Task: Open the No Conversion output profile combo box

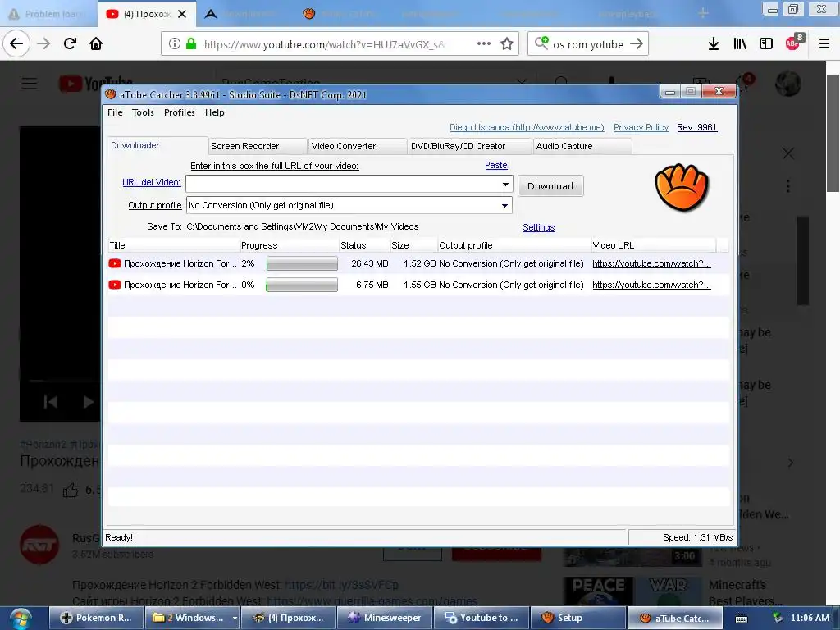Action: pyautogui.click(x=349, y=205)
